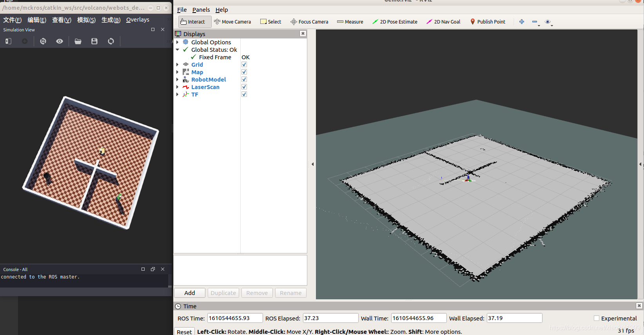Activate the 2D Pose Estimate tool
The image size is (644, 335).
395,22
